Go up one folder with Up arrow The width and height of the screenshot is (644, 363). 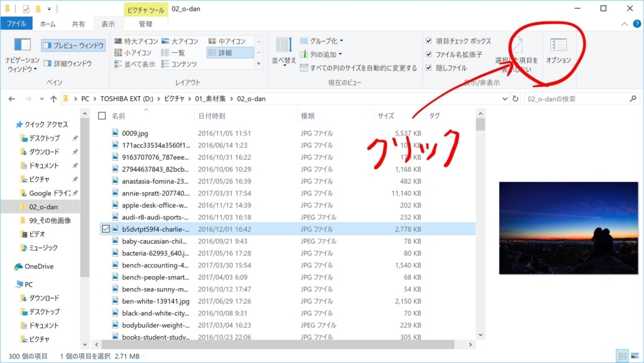click(53, 99)
